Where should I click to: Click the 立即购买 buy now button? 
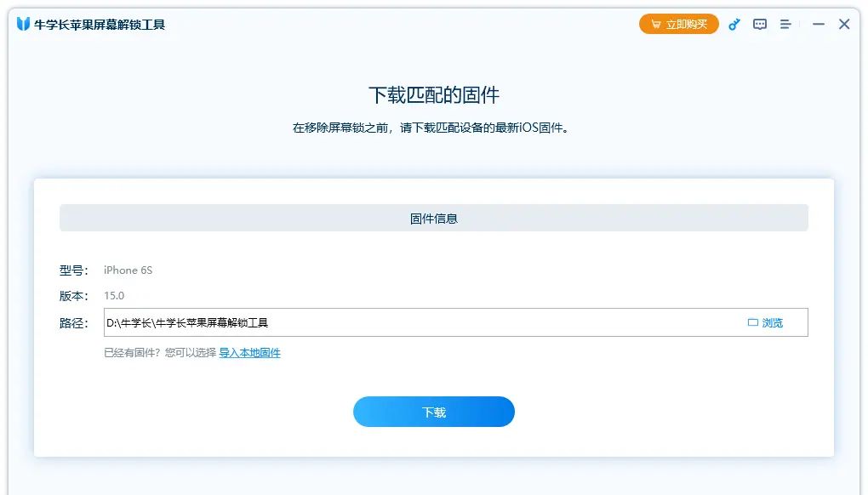point(679,25)
